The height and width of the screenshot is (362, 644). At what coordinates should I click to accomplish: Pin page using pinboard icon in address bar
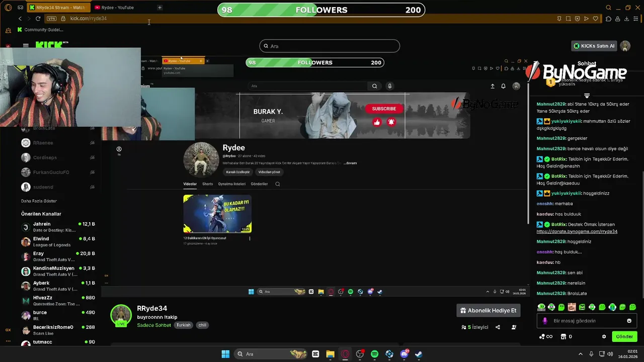click(x=559, y=19)
